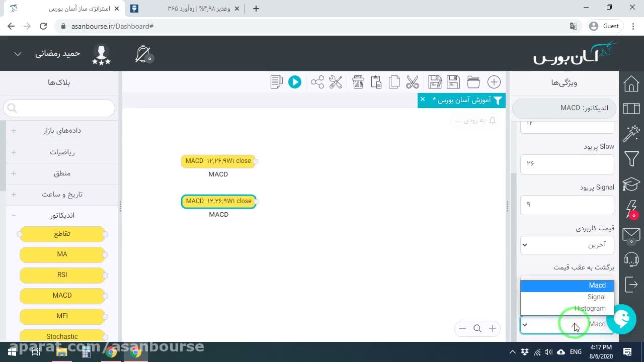Add new strategy with plus circle icon
The height and width of the screenshot is (362, 644).
click(494, 82)
